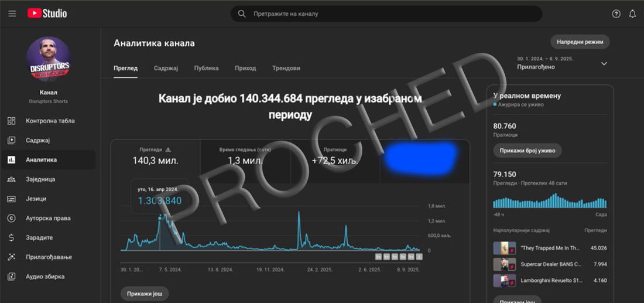Switch to the Публика tab
The width and height of the screenshot is (644, 303).
pyautogui.click(x=206, y=68)
